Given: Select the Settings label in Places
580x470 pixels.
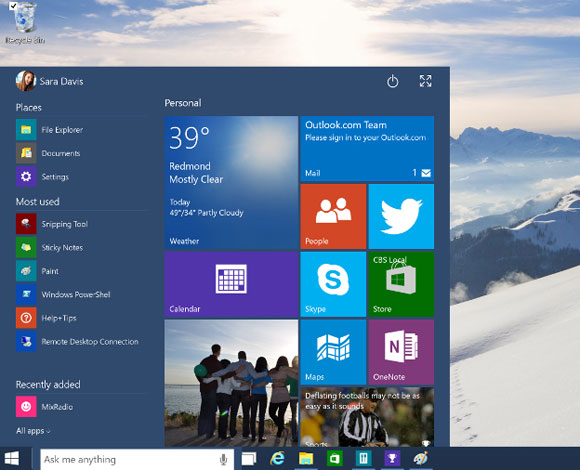Looking at the screenshot, I should (55, 177).
